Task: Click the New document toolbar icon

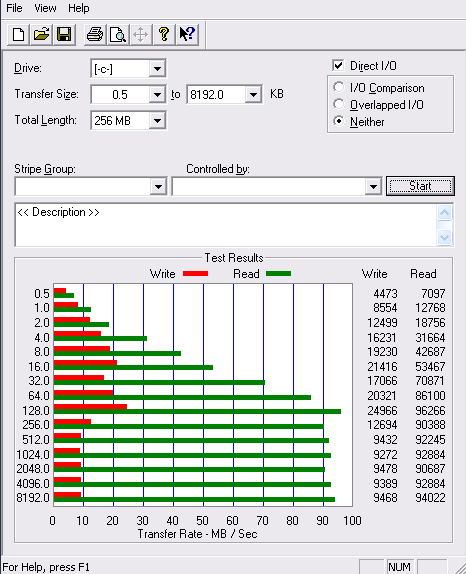Action: 19,35
